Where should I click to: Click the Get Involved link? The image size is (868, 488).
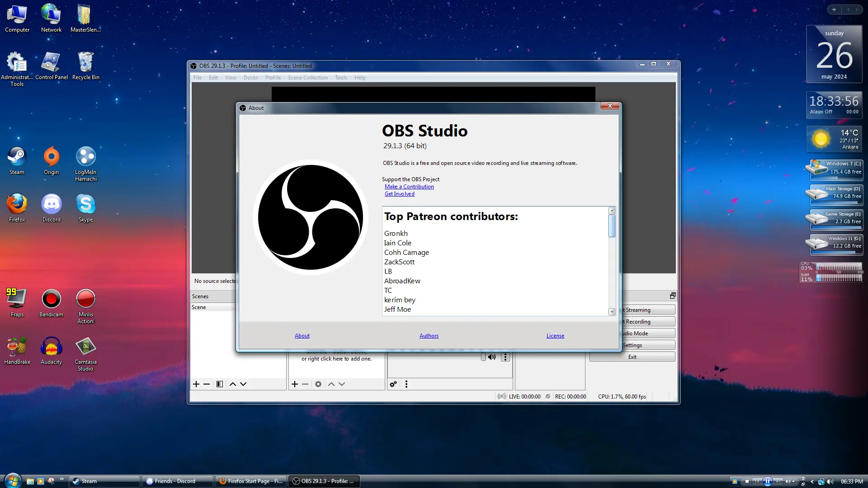point(399,194)
